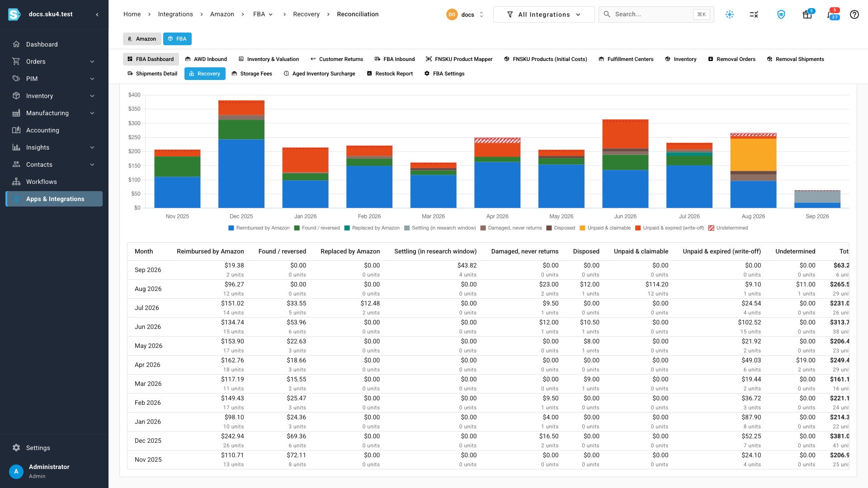The image size is (868, 488).
Task: Toggle Unpaid & claimable legend series
Action: coord(605,228)
